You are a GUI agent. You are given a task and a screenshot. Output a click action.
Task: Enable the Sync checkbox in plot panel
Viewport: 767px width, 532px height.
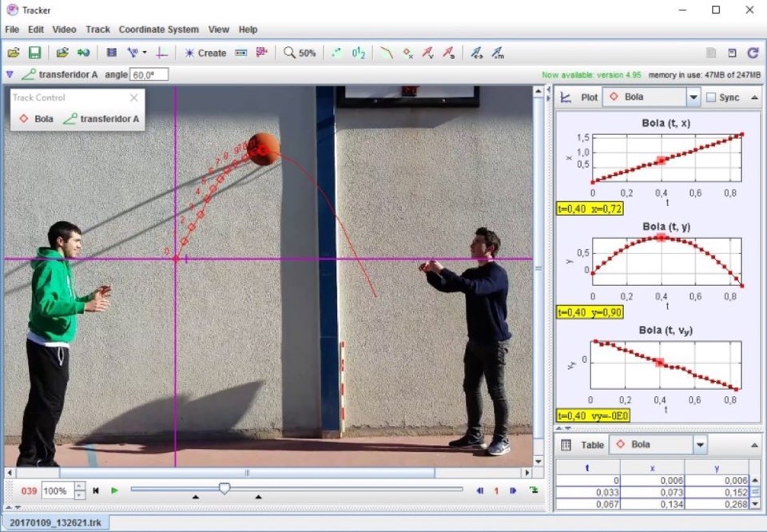711,97
